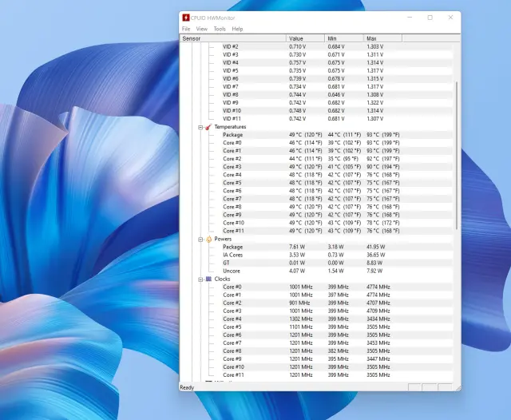This screenshot has width=511, height=420.
Task: Collapse the Clocks section expander
Action: click(x=200, y=279)
